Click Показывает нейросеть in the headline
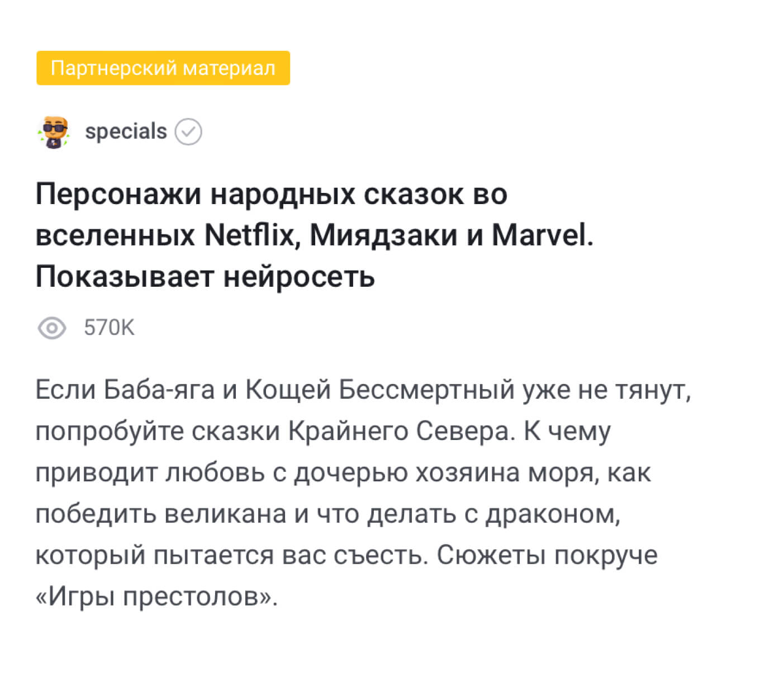 click(205, 277)
